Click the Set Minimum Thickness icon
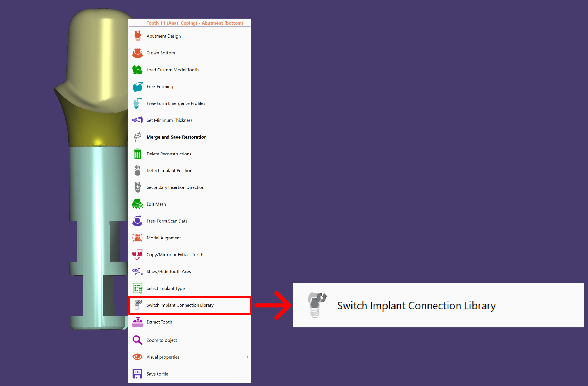588x386 pixels. [x=138, y=120]
